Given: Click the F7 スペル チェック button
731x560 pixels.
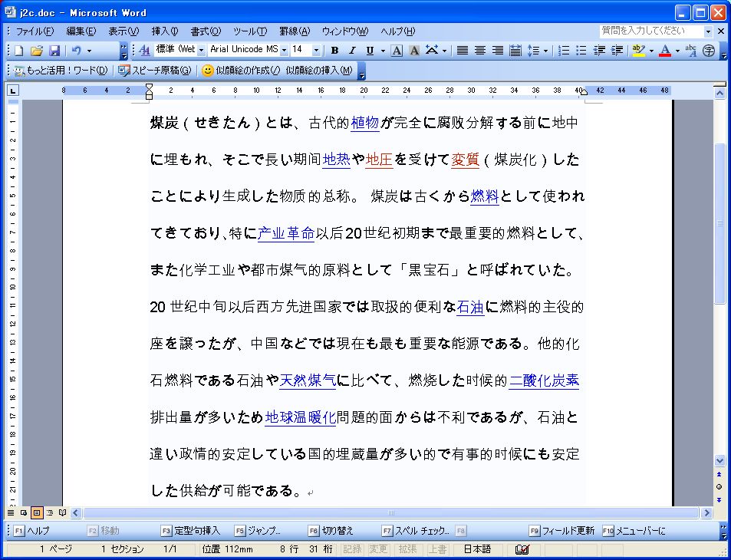Looking at the screenshot, I should click(x=416, y=531).
